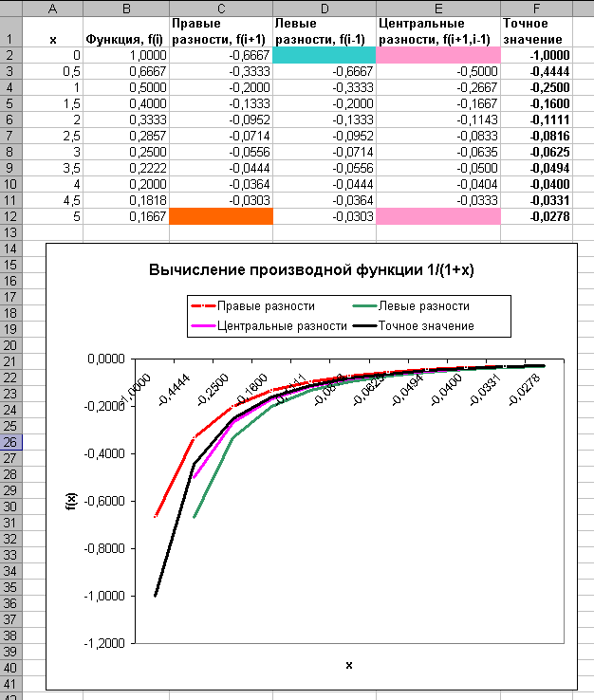This screenshot has height=700, width=594.
Task: Select highlighted row 26 header
Action: tap(10, 442)
